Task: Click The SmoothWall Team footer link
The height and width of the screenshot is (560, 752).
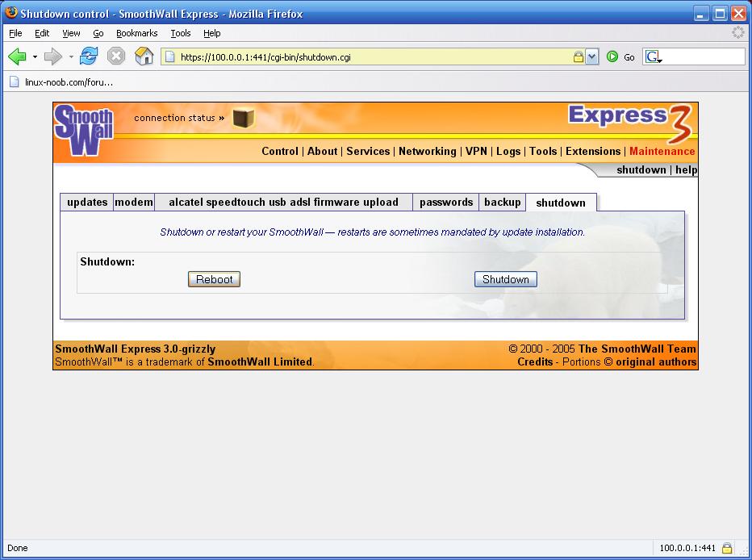Action: tap(637, 349)
